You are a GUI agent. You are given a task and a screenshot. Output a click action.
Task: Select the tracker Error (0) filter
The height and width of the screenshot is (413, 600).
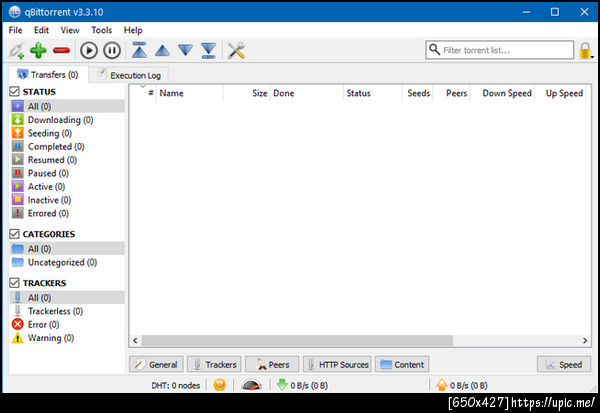pos(67,325)
